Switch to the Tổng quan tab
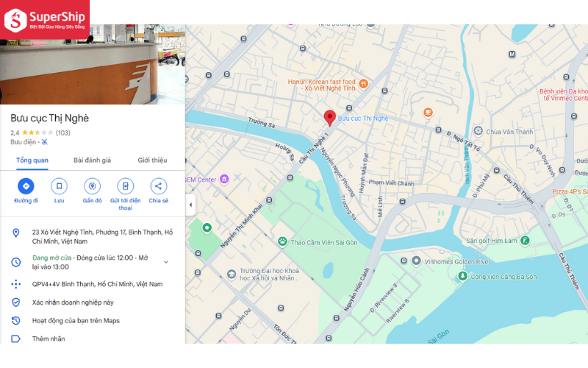Screen dimensions: 588x368 click(32, 160)
